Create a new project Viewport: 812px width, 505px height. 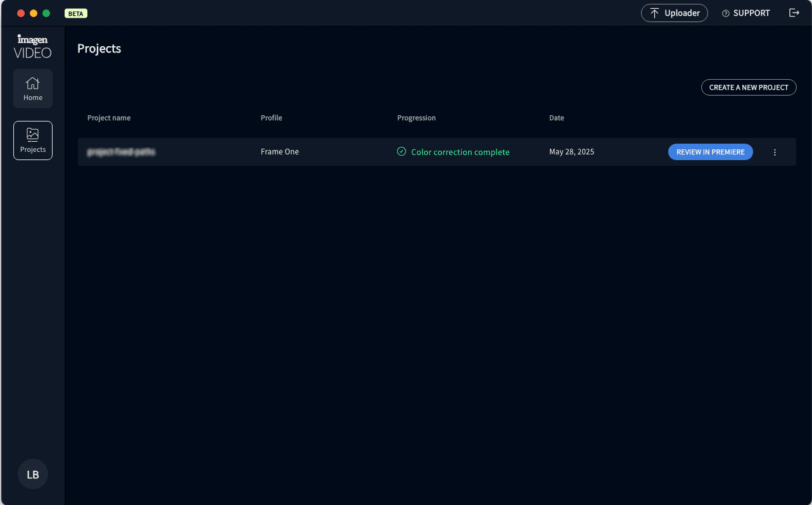click(x=749, y=87)
